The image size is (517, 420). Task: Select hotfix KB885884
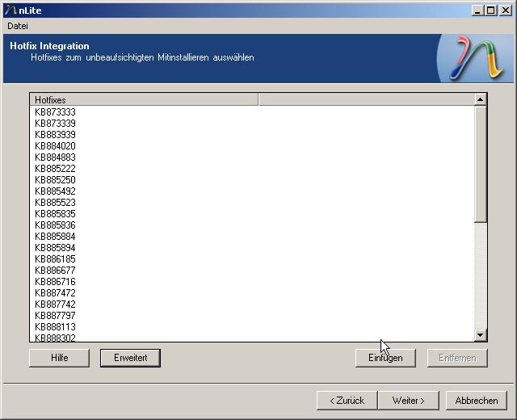pos(55,237)
